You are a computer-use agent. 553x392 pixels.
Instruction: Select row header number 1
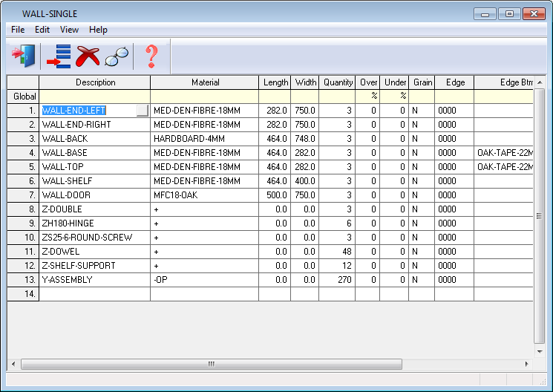point(23,111)
